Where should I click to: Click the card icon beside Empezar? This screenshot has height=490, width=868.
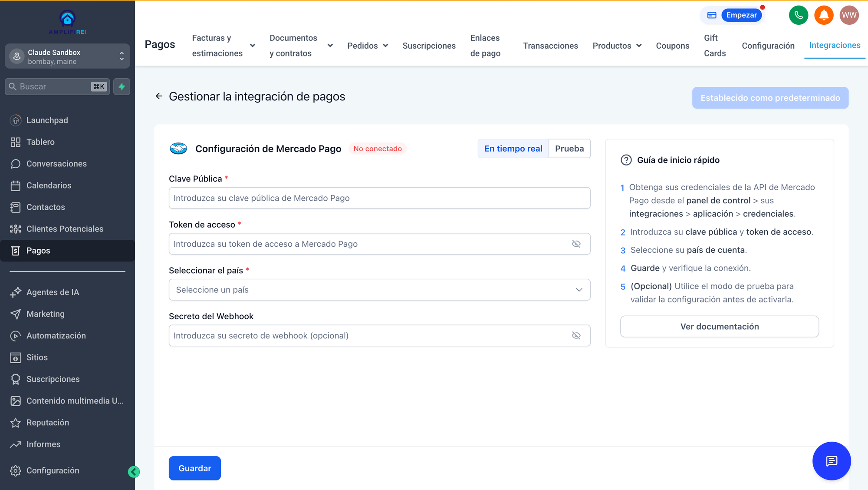click(712, 15)
